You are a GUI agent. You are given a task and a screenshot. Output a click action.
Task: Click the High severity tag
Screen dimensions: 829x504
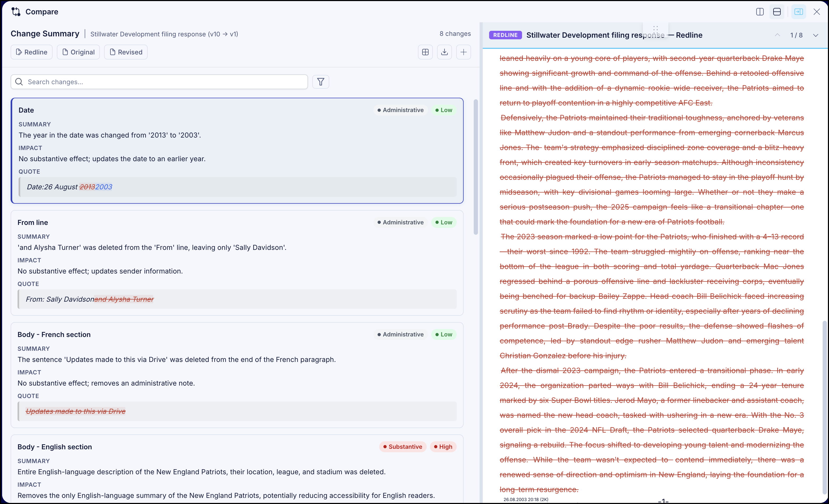point(443,447)
